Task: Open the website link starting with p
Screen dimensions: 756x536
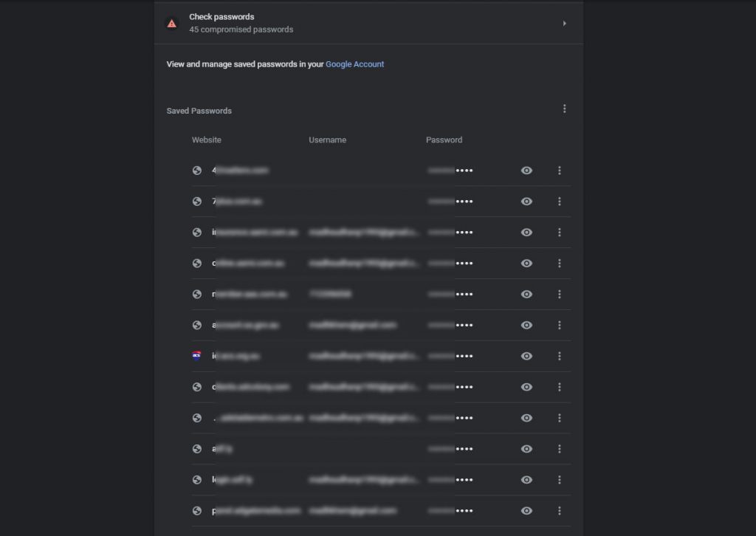Action: coord(256,510)
